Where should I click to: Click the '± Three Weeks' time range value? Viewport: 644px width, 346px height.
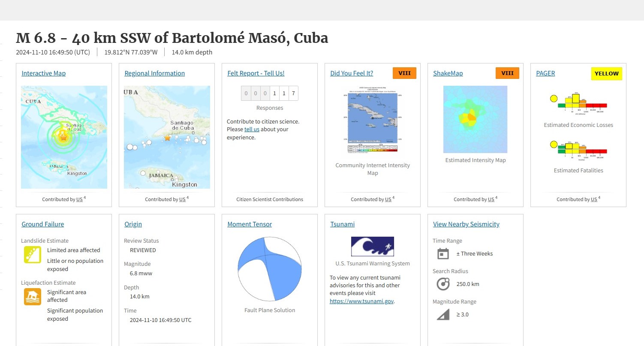pyautogui.click(x=475, y=253)
